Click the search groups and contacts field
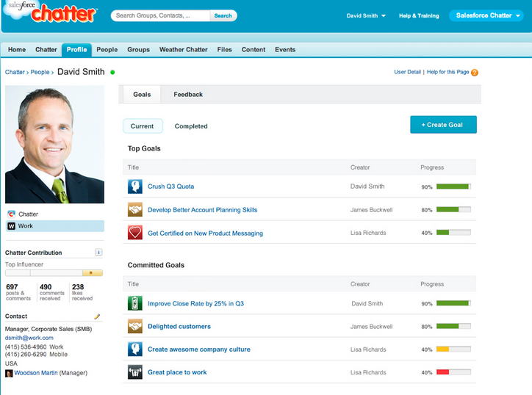This screenshot has width=532, height=395. point(160,15)
